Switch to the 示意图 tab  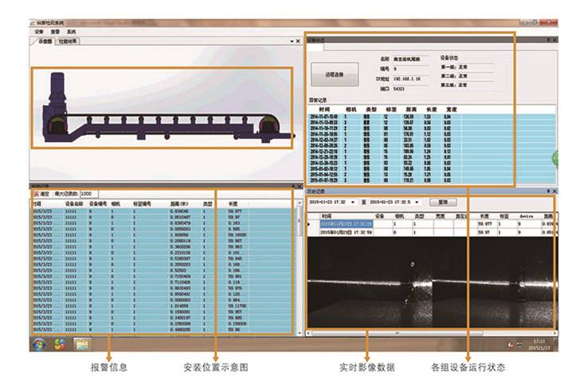[42, 41]
